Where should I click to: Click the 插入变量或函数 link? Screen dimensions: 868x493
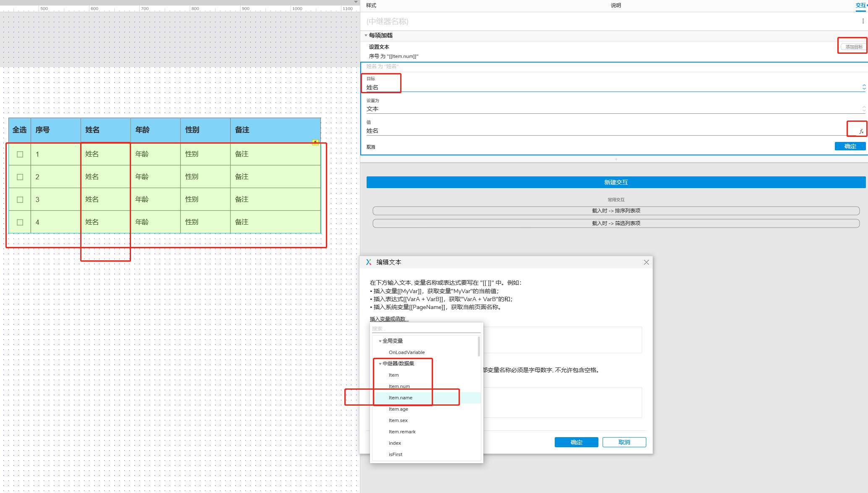389,319
